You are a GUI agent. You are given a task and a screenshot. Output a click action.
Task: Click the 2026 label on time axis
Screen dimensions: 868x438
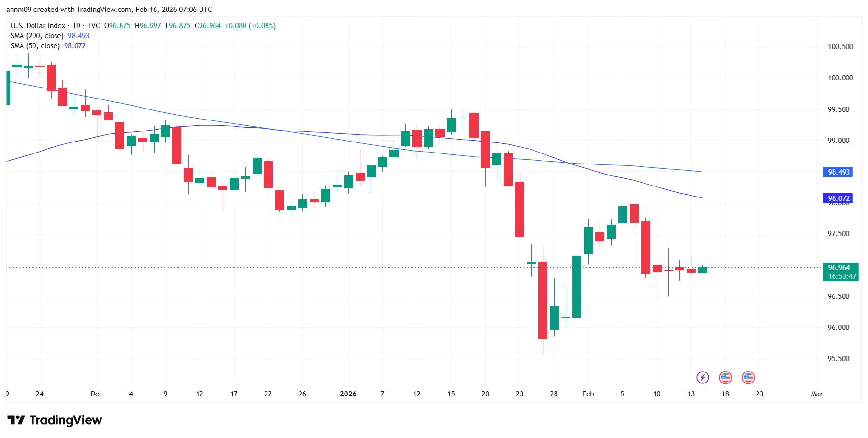(x=348, y=394)
